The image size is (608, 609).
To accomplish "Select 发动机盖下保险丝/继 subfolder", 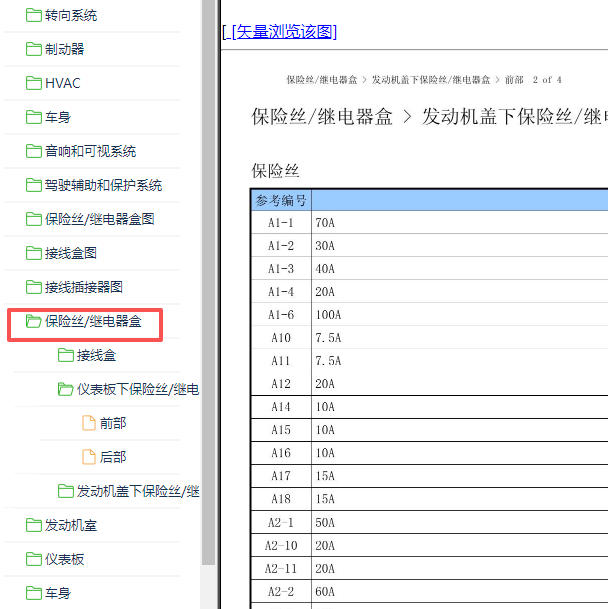I will point(138,491).
